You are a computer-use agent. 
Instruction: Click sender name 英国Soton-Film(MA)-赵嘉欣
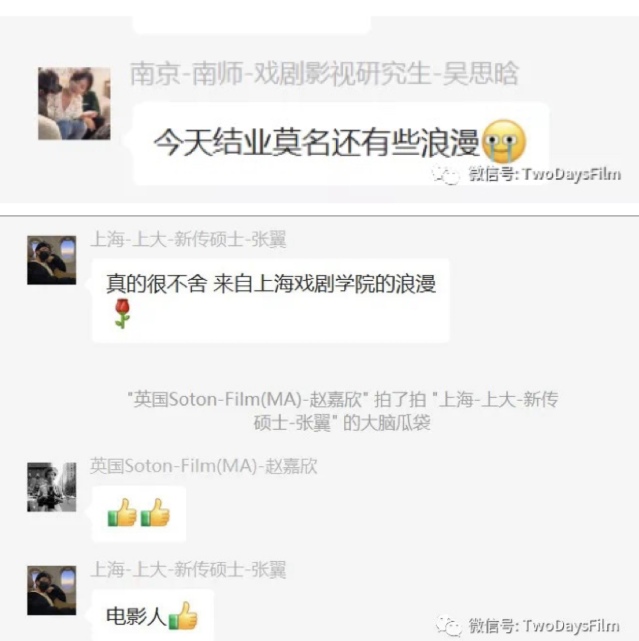pos(204,466)
